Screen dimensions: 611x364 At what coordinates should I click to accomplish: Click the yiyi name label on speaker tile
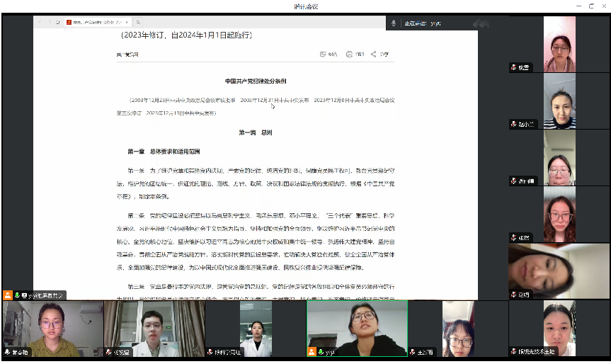[x=330, y=352]
